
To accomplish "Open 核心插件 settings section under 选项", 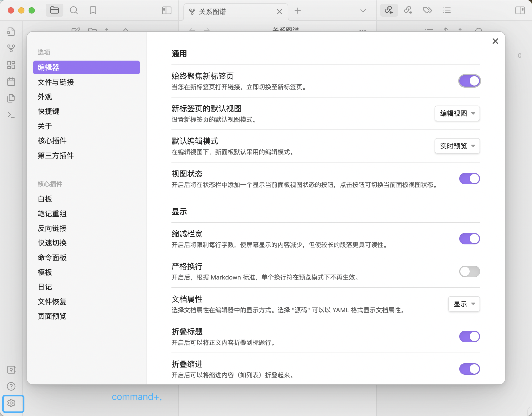I will (87, 141).
